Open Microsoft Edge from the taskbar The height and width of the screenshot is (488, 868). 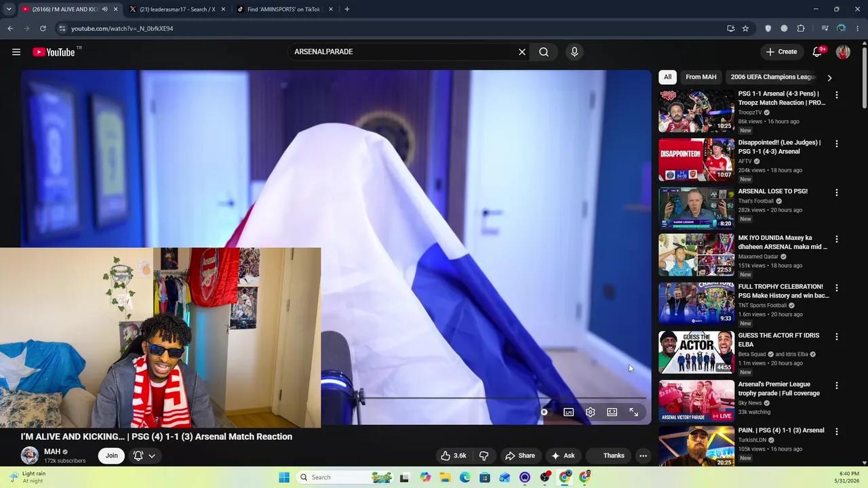(x=465, y=477)
